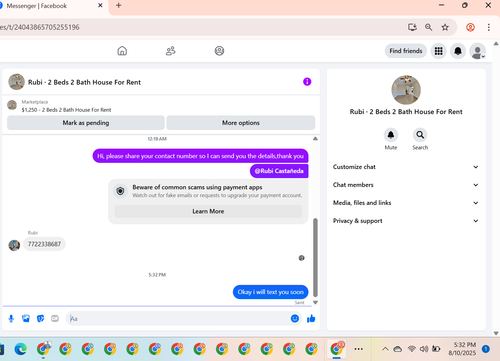
Task: Open the Groups icon in top navigation
Action: click(x=219, y=51)
